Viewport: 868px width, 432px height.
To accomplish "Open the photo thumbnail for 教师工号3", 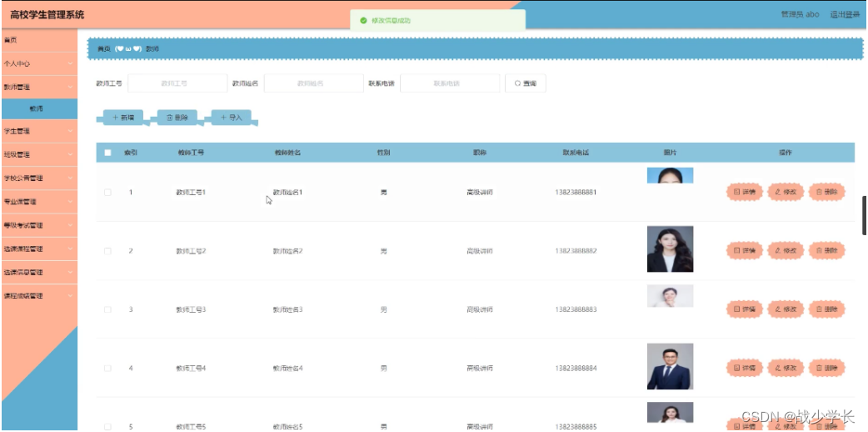I will pos(670,295).
